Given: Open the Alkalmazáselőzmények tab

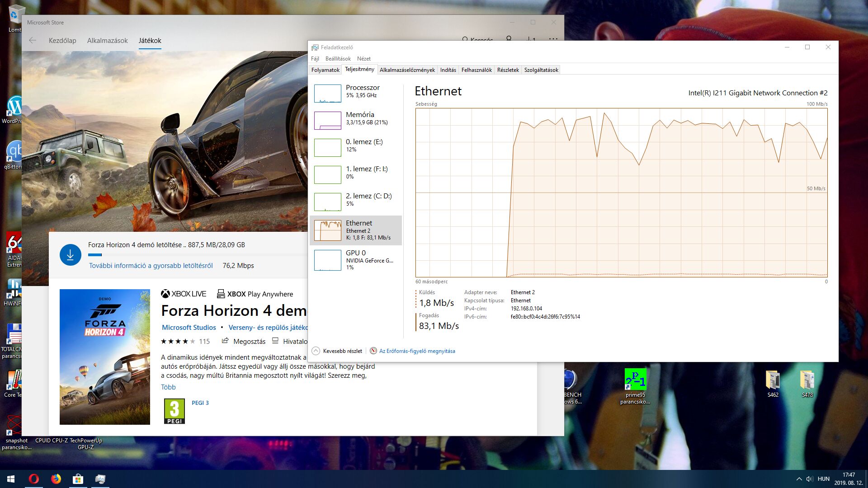Looking at the screenshot, I should coord(407,70).
